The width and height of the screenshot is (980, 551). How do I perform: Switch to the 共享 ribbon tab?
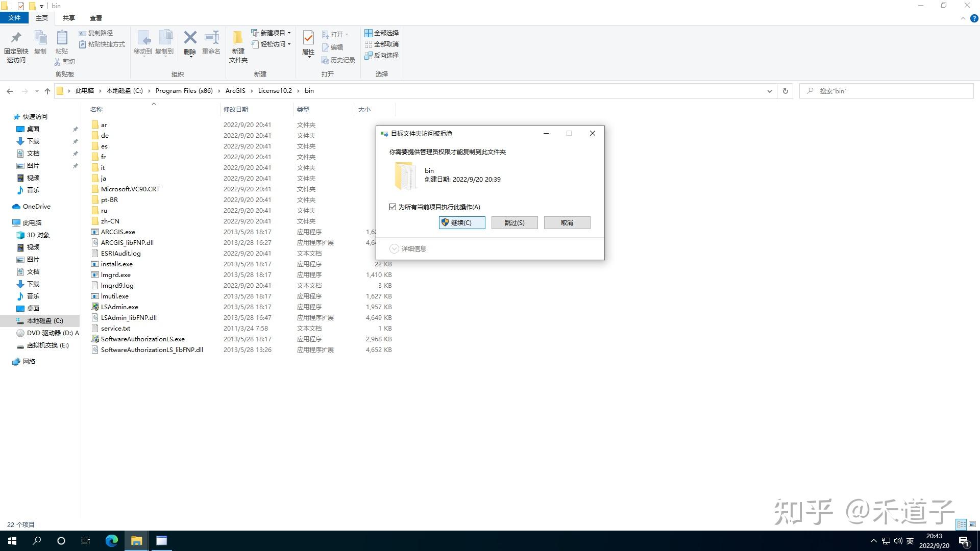pyautogui.click(x=68, y=18)
